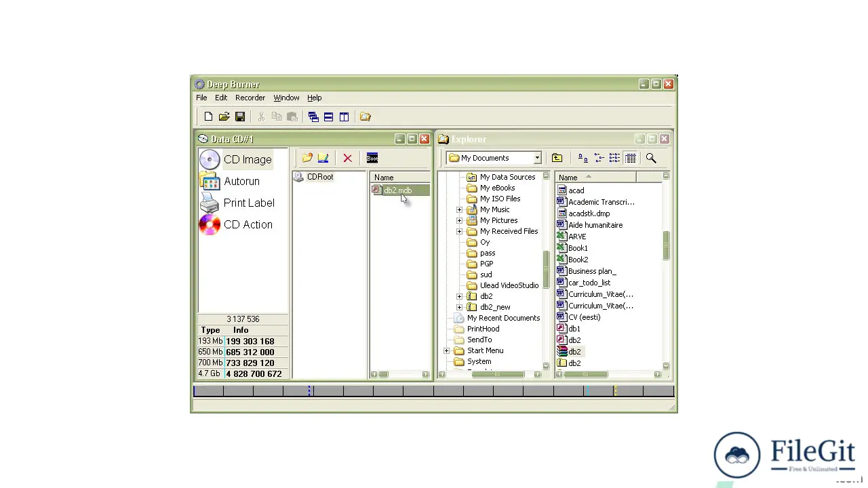The height and width of the screenshot is (488, 868).
Task: Click the 4.7 Gb disc size row
Action: tap(243, 373)
